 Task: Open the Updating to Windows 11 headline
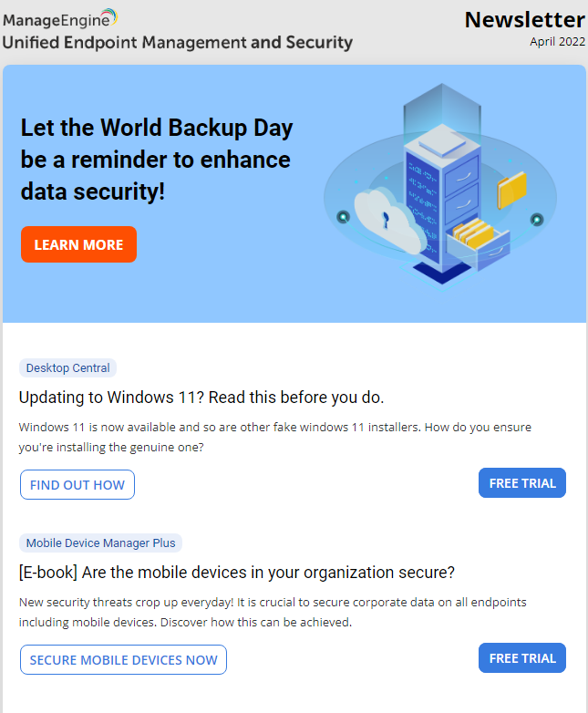[x=201, y=398]
